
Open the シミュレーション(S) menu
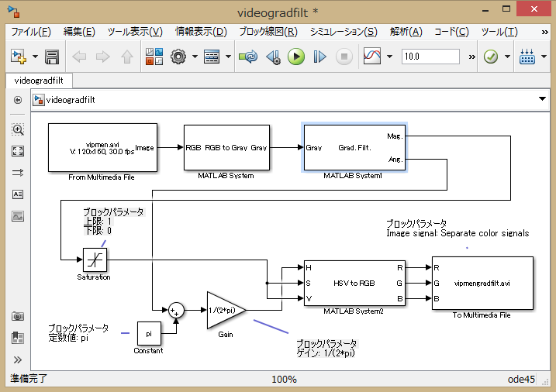click(x=343, y=32)
